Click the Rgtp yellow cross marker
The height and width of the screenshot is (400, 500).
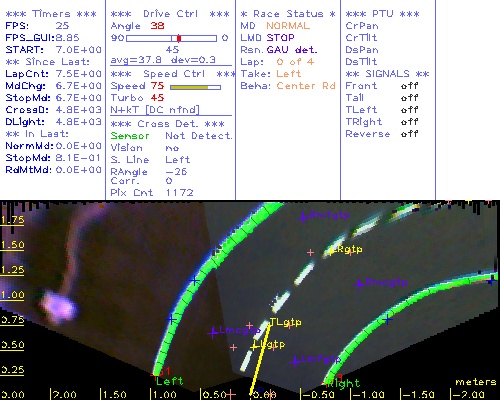tap(331, 251)
